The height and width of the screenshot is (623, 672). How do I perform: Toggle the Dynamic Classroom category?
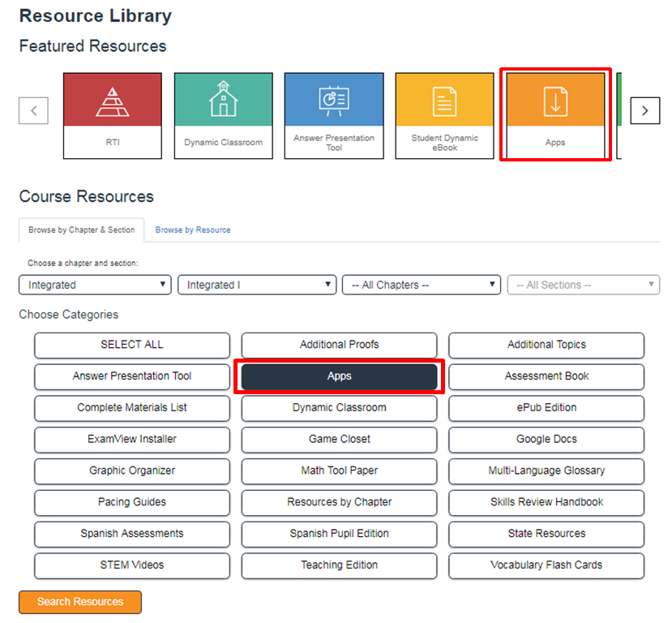pos(340,408)
